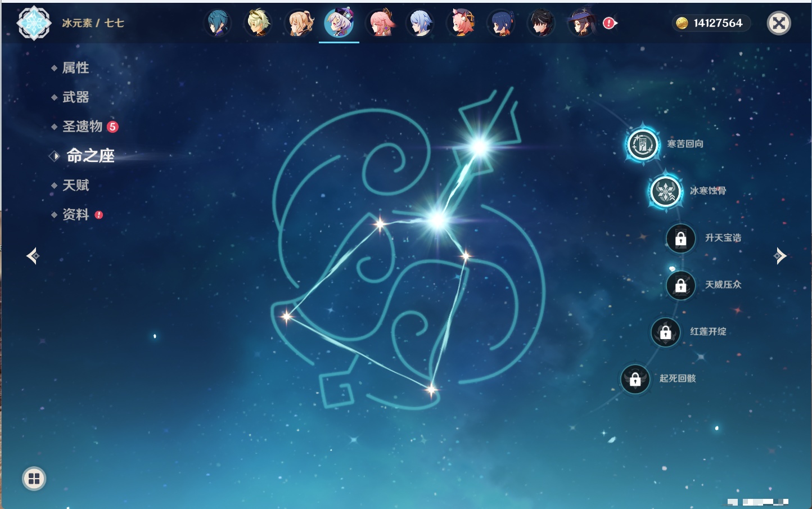The image size is (812, 509).
Task: Click the locked 升天宝诰 constellation
Action: coord(680,238)
